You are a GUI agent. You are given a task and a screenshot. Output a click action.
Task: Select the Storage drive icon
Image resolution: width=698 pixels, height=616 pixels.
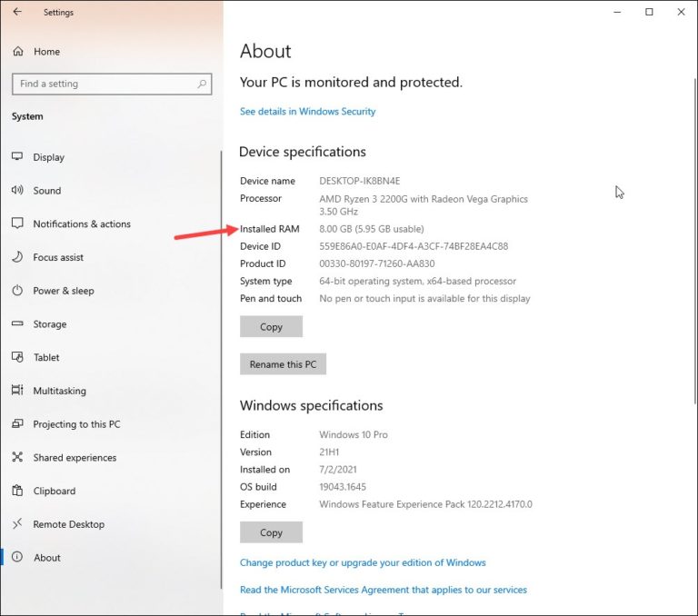[x=17, y=324]
